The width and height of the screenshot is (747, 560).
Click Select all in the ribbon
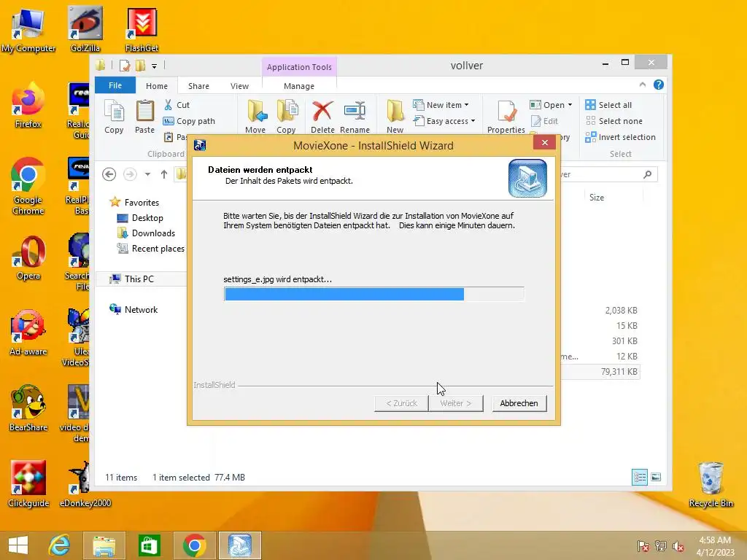click(609, 105)
